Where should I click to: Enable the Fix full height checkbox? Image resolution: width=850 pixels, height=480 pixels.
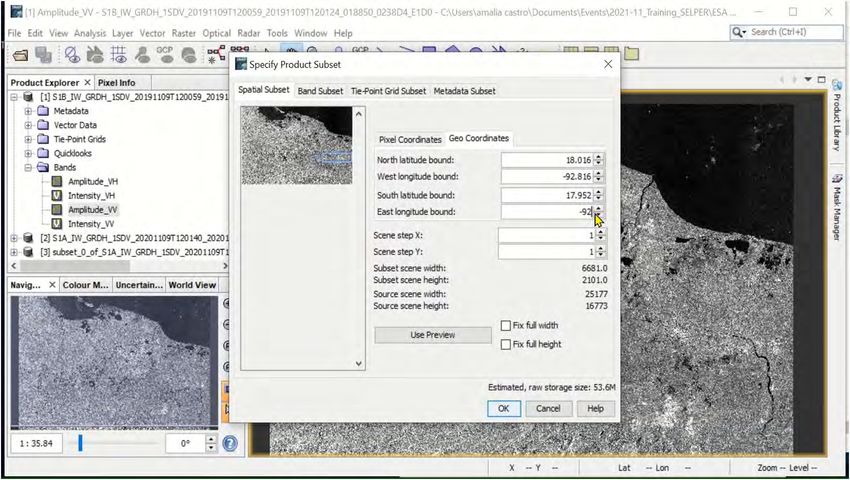506,344
